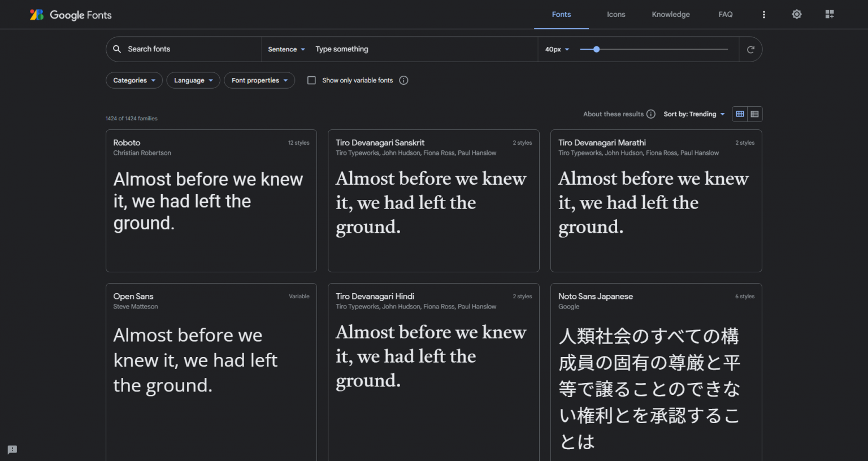Click the Google Fonts logo icon
This screenshot has height=461, width=868.
[x=37, y=15]
